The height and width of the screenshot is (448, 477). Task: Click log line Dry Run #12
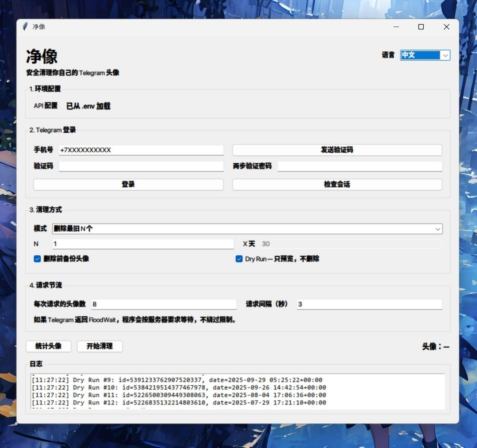point(179,403)
